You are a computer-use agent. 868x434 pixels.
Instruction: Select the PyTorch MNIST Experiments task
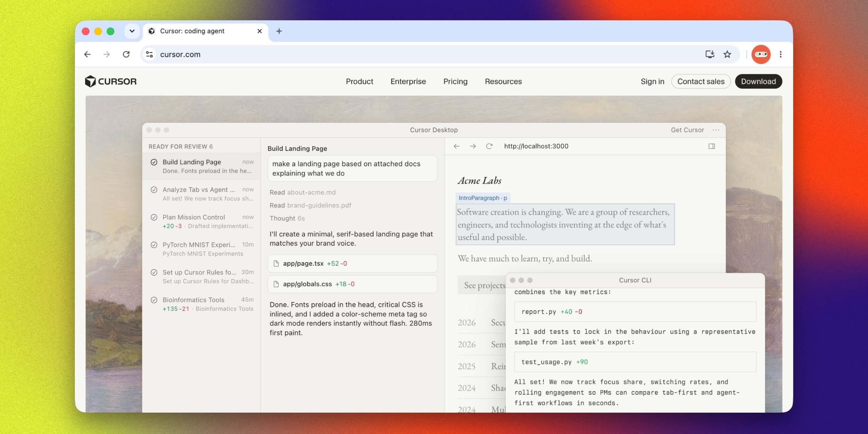(x=202, y=249)
